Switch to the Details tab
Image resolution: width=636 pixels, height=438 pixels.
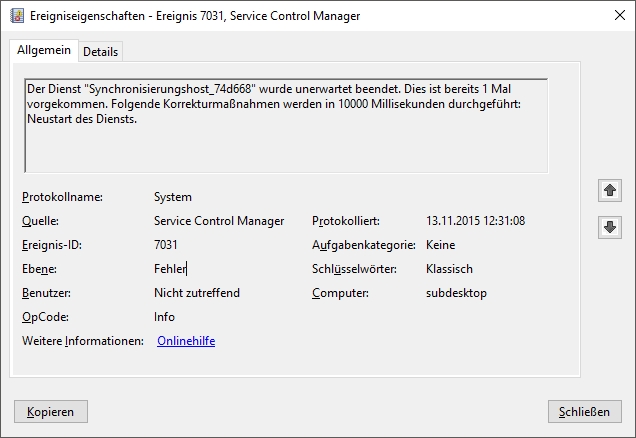100,51
